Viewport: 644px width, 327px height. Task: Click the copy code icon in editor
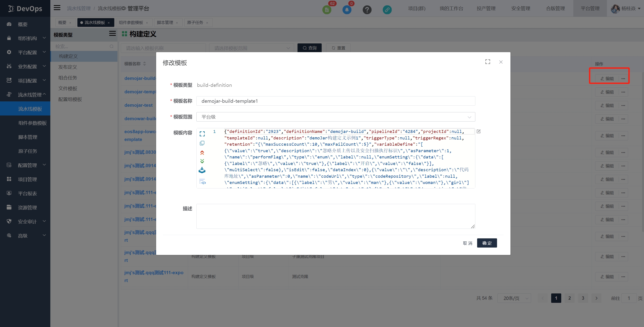pyautogui.click(x=202, y=143)
